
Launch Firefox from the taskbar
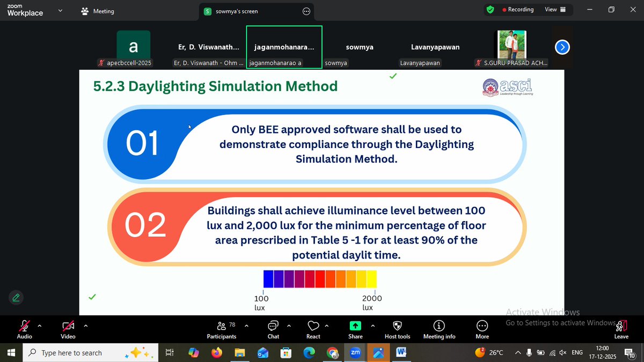(217, 352)
